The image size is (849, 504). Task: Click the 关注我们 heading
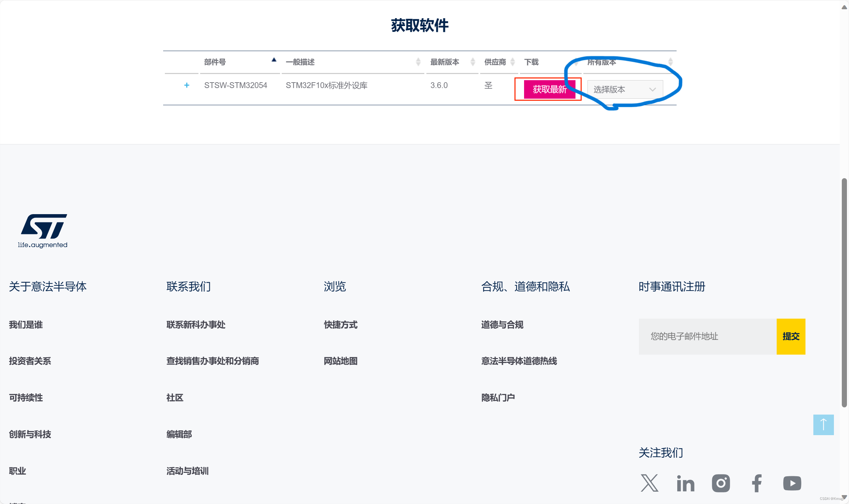click(661, 453)
